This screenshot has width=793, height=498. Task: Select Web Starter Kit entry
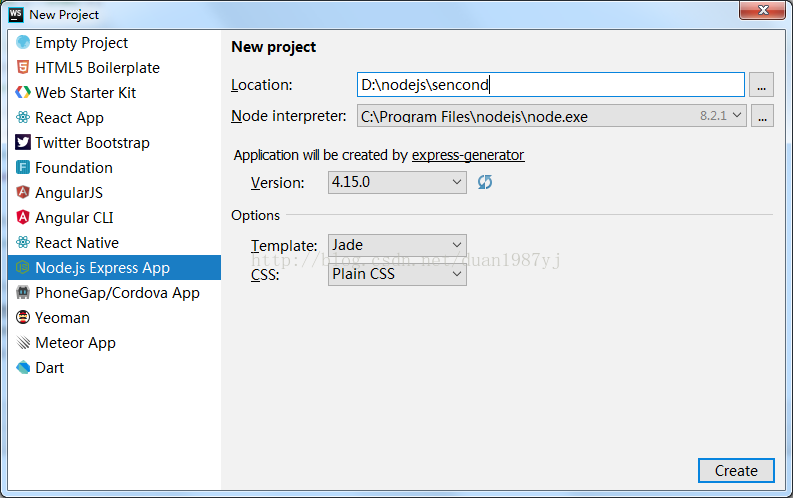tap(114, 93)
